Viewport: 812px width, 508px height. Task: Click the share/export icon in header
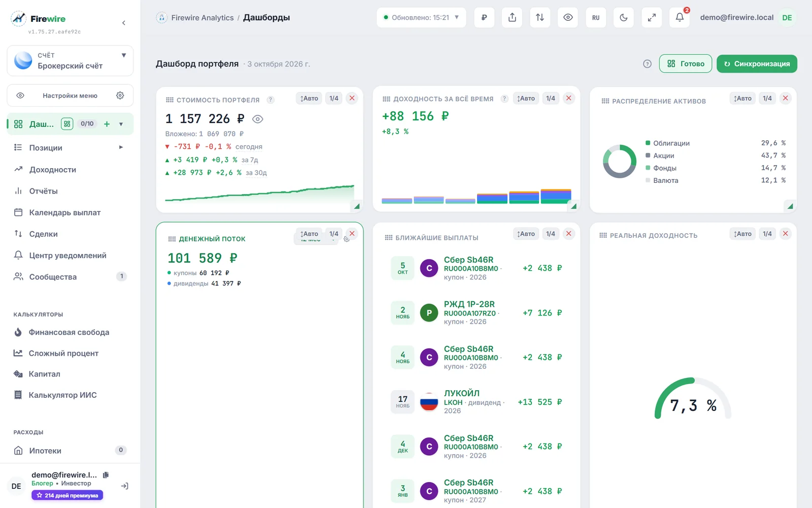click(x=512, y=18)
